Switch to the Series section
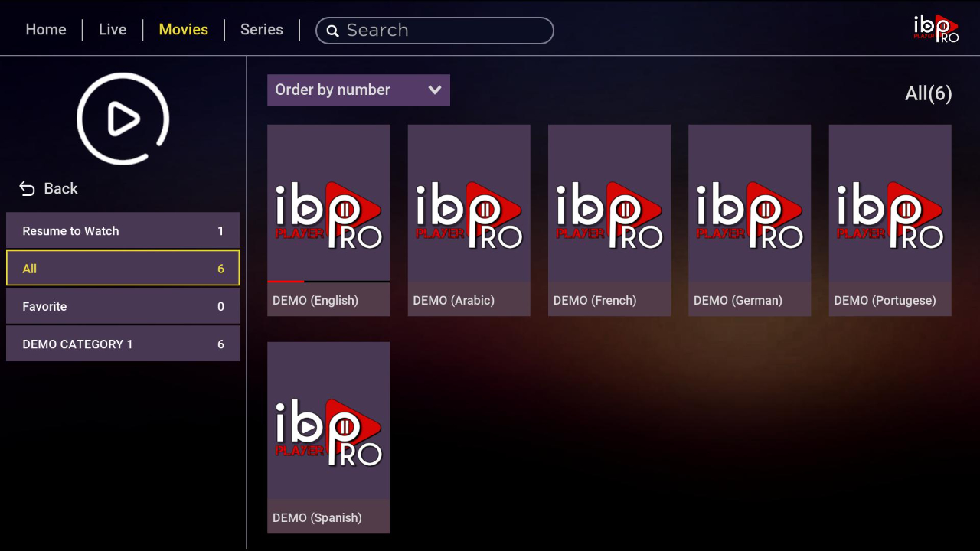Screen dimensions: 980x551 coord(261,29)
